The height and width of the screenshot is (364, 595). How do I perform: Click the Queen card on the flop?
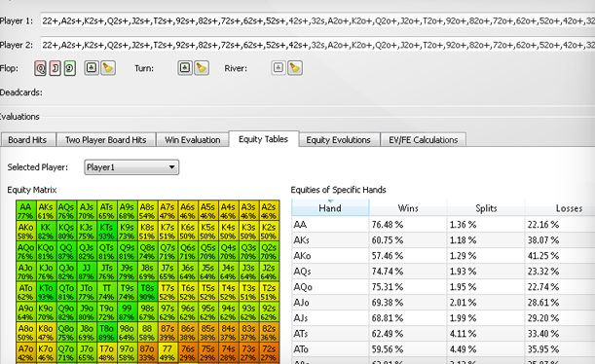(x=40, y=69)
